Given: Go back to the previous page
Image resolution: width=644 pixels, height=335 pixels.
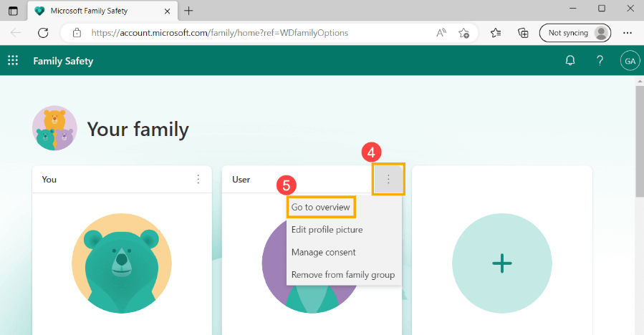Looking at the screenshot, I should 16,33.
